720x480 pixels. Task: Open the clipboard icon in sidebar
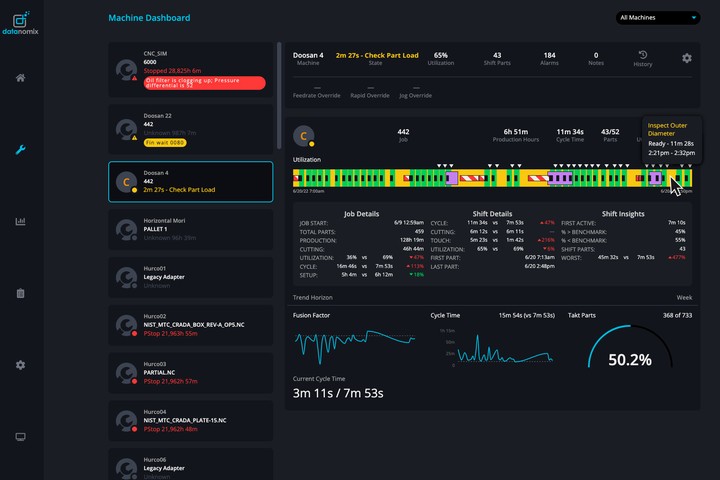[20, 293]
